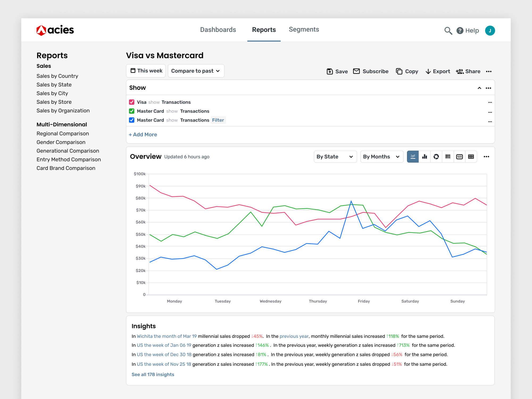The width and height of the screenshot is (532, 399).
Task: Click the Visa vs Mastercard title
Action: click(165, 55)
